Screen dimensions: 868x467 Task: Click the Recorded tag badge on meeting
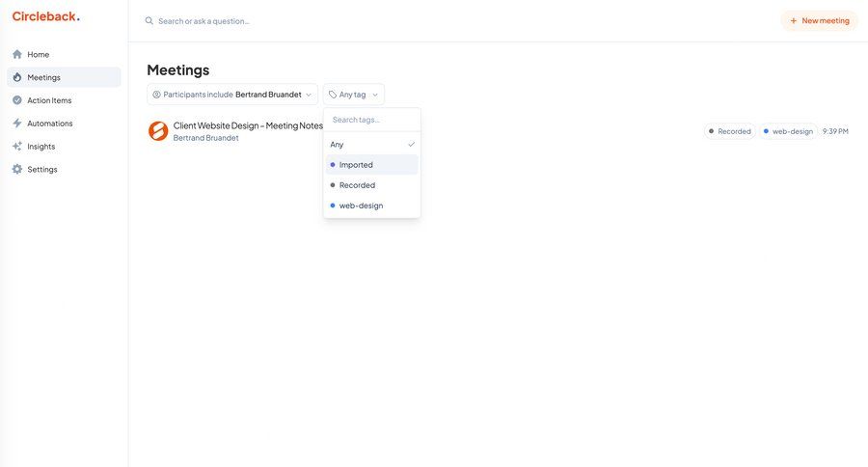pos(730,131)
